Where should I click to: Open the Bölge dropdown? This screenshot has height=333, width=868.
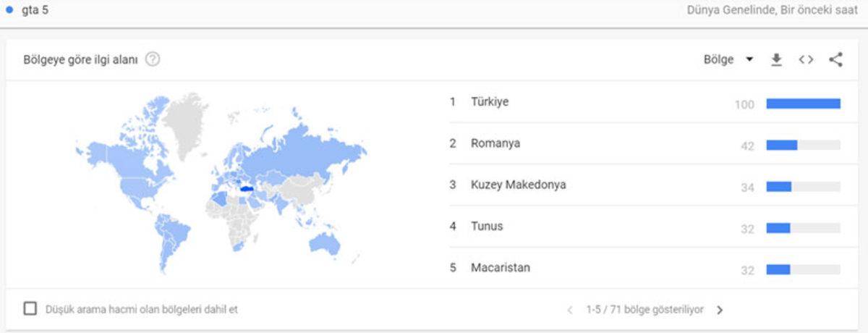[728, 60]
